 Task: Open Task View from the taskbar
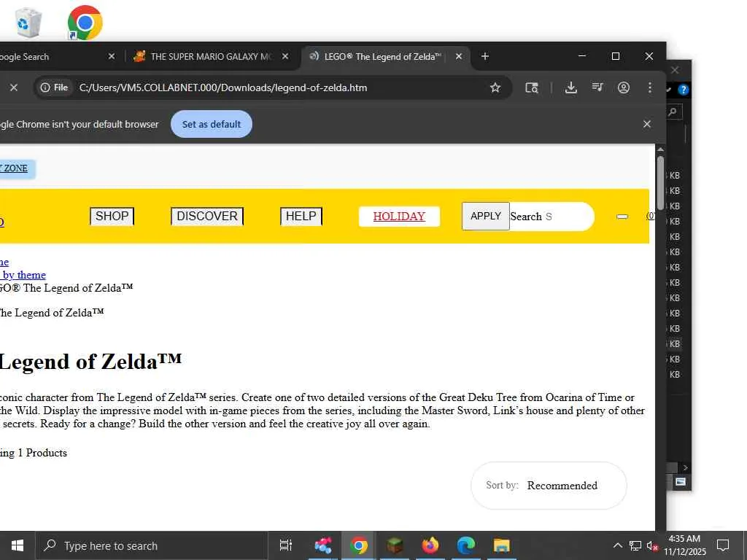(x=286, y=545)
